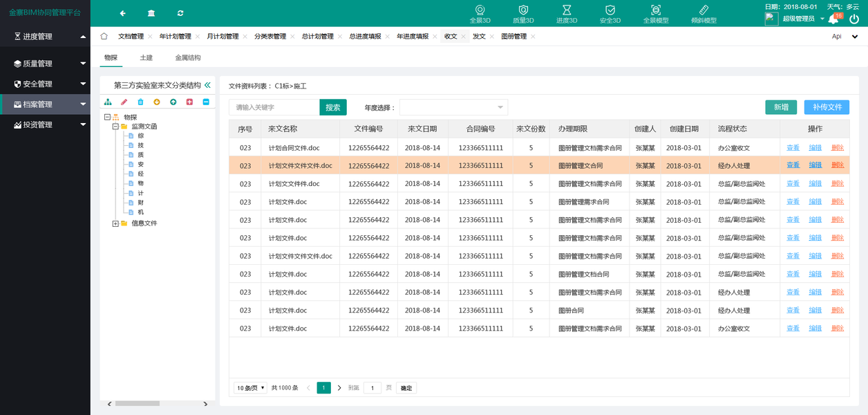The height and width of the screenshot is (415, 868).
Task: Click the 确定 pagination button
Action: click(406, 388)
